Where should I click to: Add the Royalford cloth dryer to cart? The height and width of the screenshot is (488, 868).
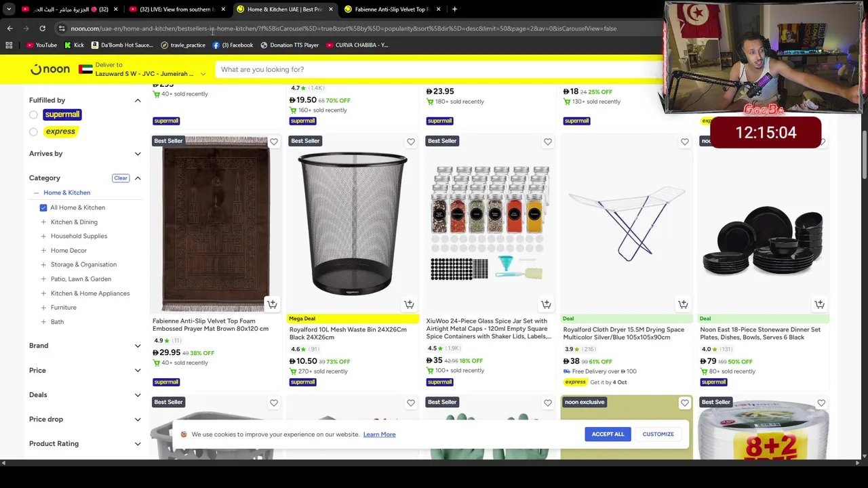pyautogui.click(x=683, y=304)
